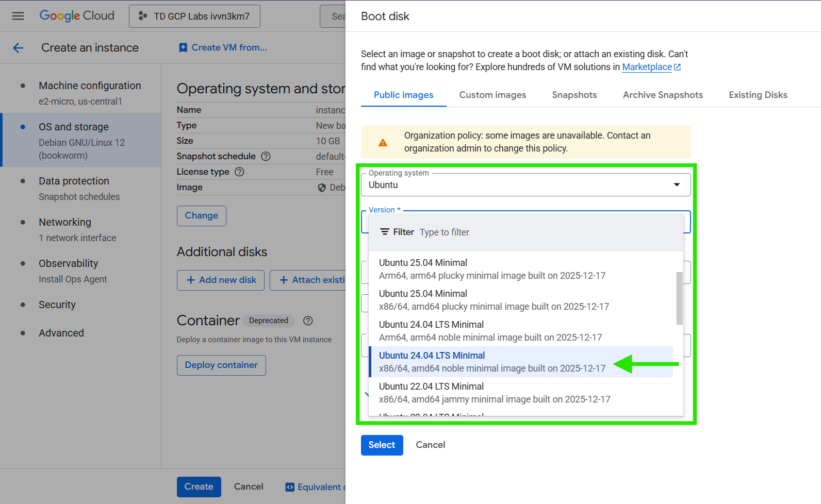Click the version list scrollbar
The image size is (821, 504).
tap(679, 298)
